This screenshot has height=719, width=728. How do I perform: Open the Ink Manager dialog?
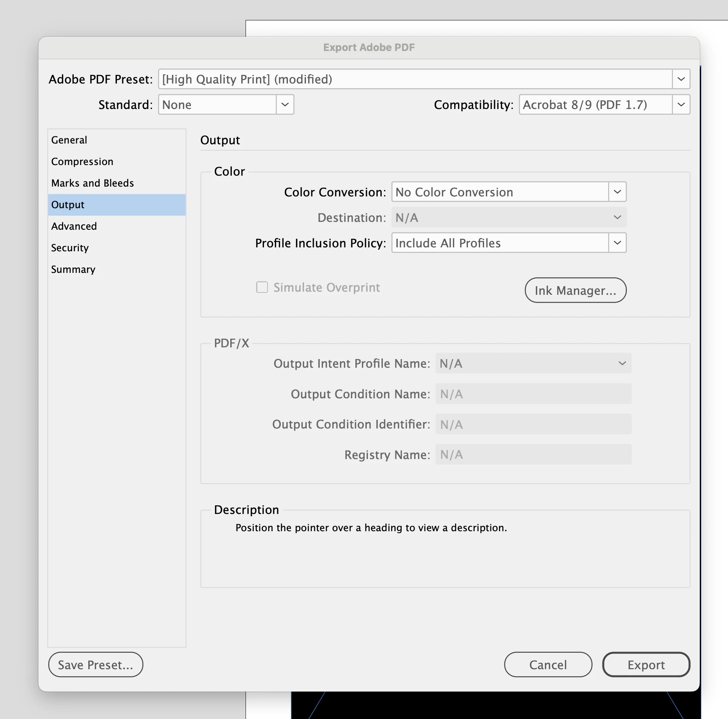575,291
